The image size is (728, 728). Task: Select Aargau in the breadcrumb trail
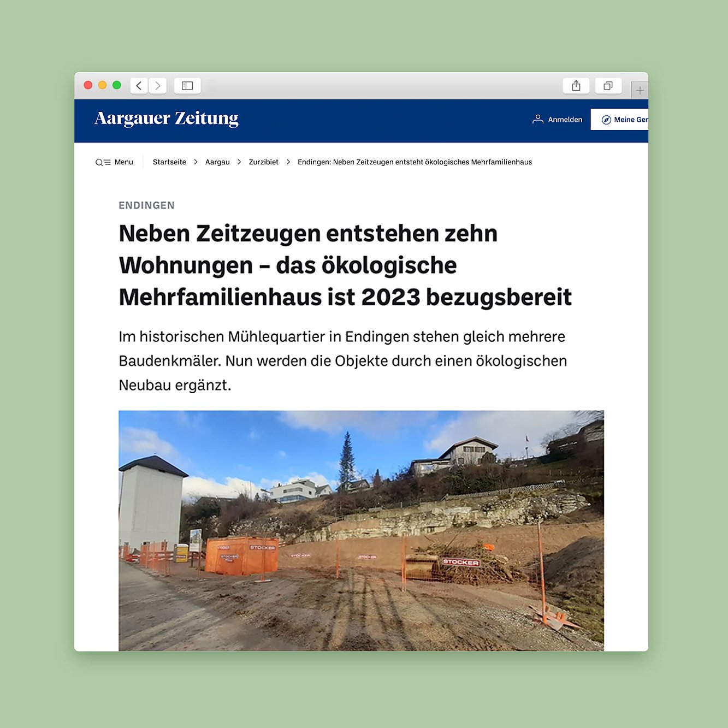tap(217, 162)
